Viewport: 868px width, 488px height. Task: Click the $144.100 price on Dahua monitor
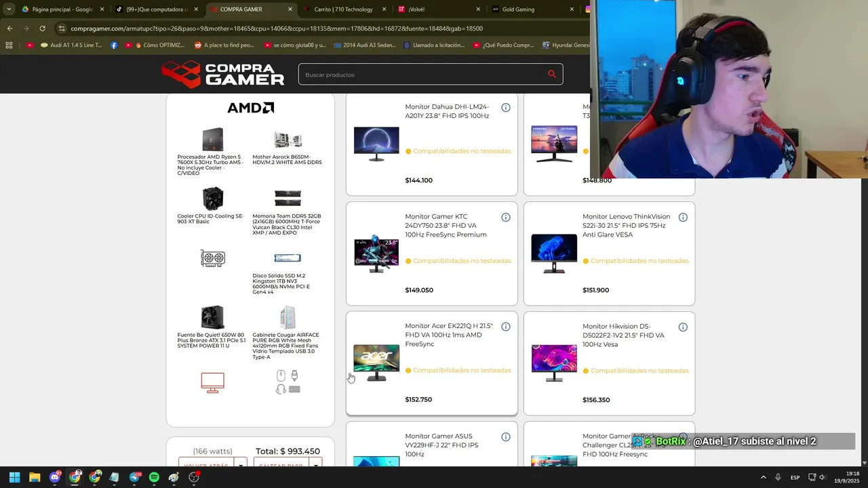point(418,180)
